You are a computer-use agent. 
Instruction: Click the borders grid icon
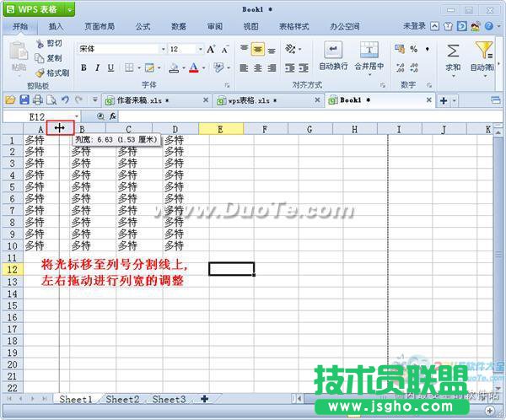[x=129, y=67]
